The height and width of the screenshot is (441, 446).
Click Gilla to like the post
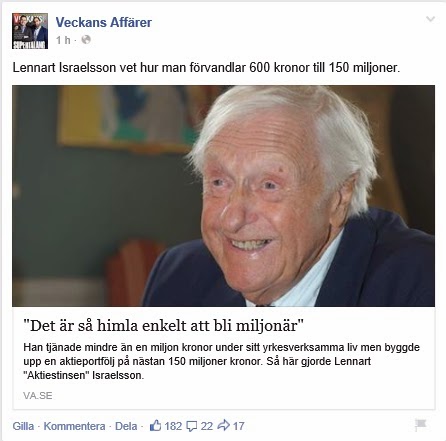[23, 426]
